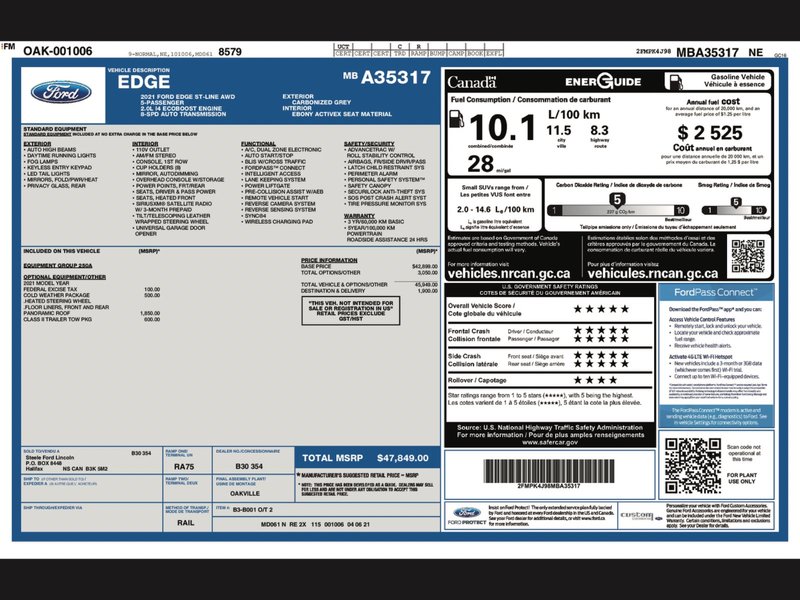Click the Ford oval logo in the header
Viewport: 800px width, 600px height.
pos(61,92)
